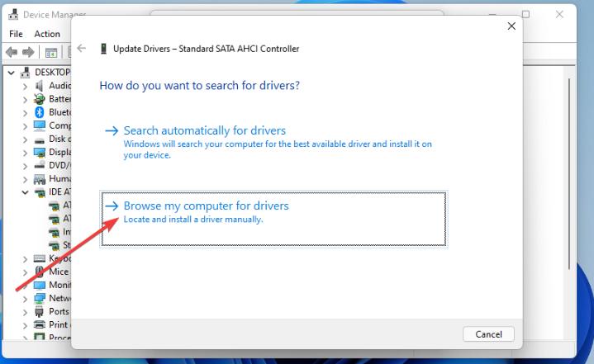Image resolution: width=594 pixels, height=364 pixels.
Task: Collapse the IDE ATA controllers tree node
Action: 25,192
